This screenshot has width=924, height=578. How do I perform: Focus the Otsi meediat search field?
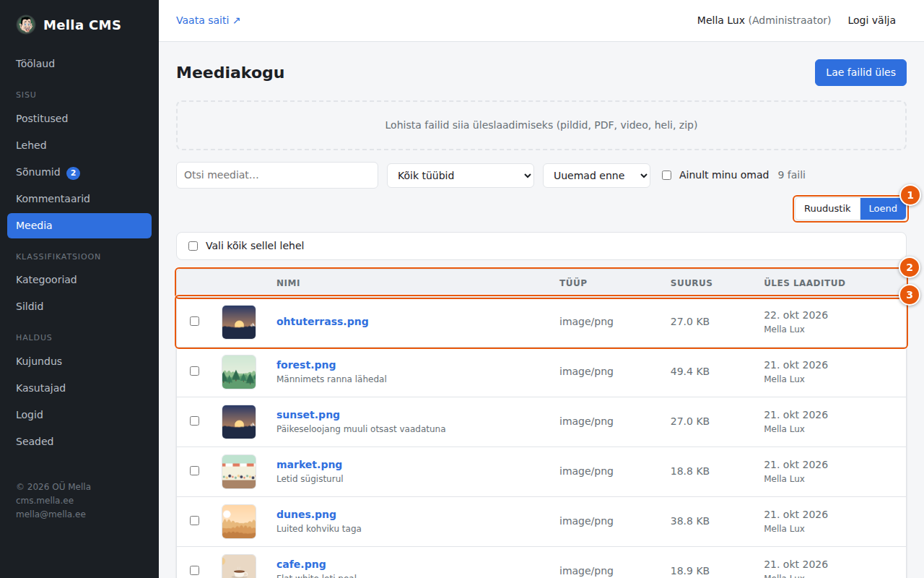[x=277, y=175]
